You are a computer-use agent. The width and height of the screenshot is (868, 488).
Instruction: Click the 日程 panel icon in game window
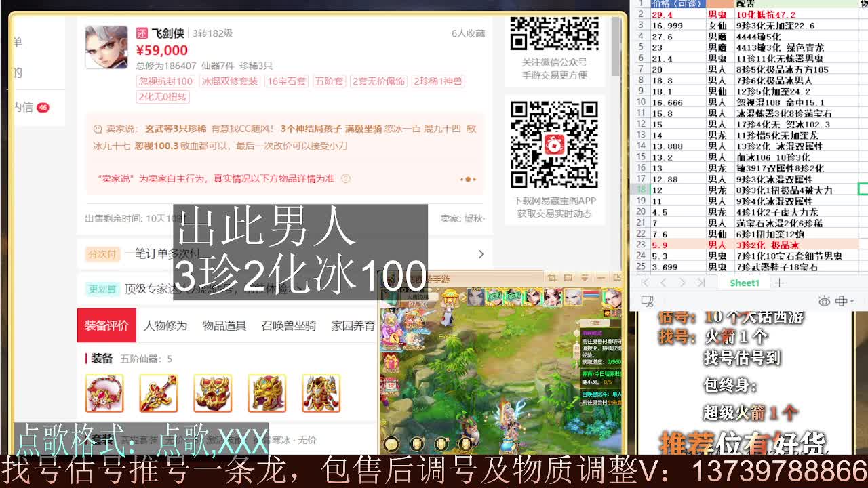pyautogui.click(x=595, y=323)
